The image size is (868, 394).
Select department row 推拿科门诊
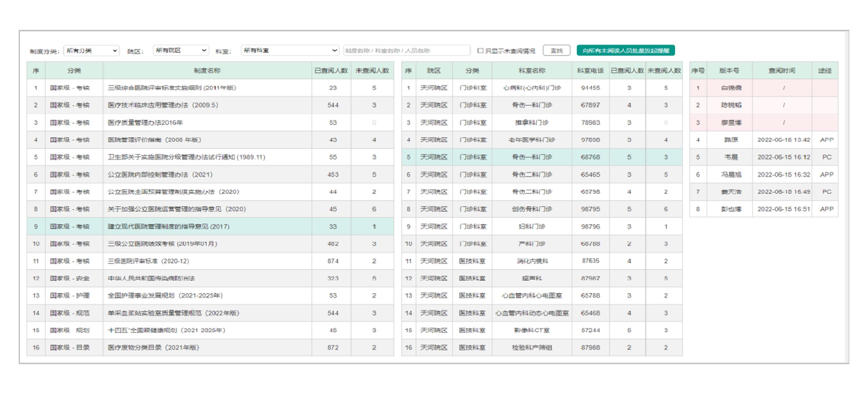532,122
